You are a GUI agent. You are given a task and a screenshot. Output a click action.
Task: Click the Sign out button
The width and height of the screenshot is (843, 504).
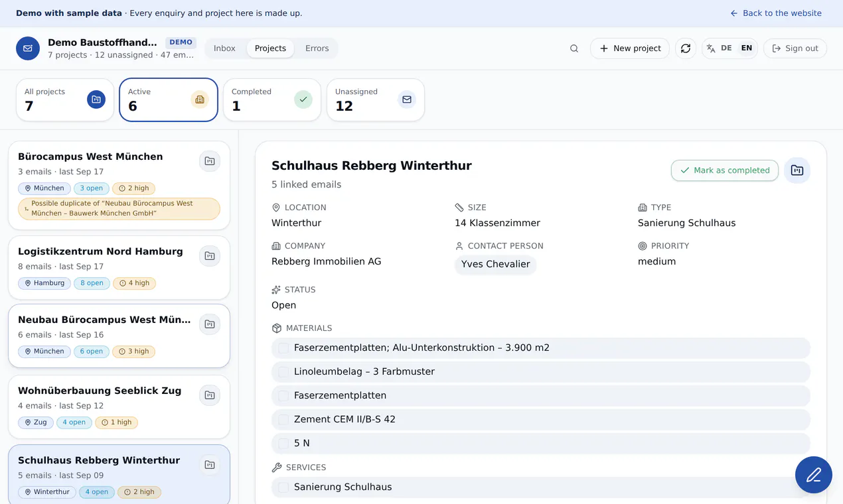(x=795, y=48)
